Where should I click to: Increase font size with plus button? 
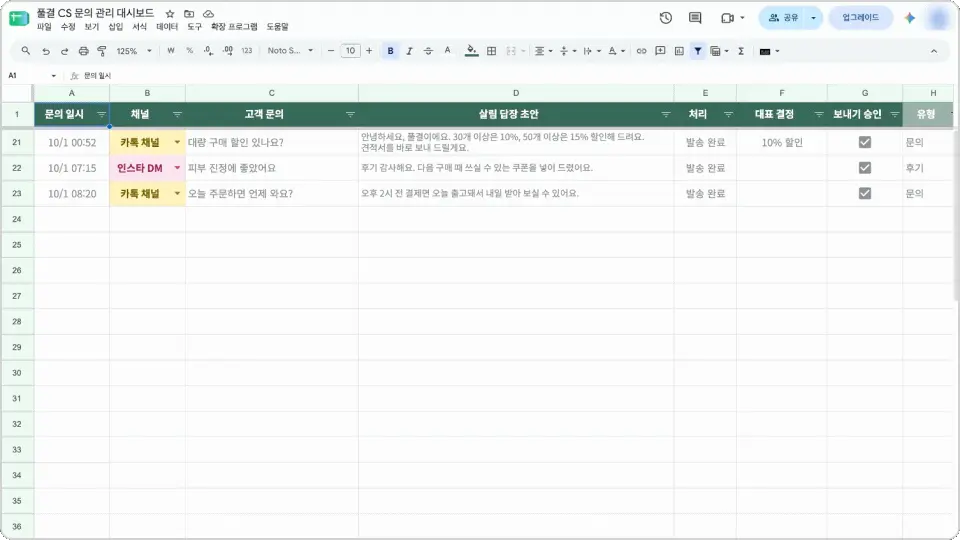(369, 51)
